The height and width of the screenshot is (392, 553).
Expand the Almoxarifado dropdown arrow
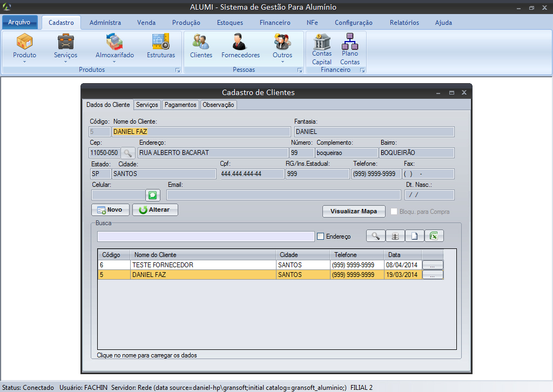(114, 62)
